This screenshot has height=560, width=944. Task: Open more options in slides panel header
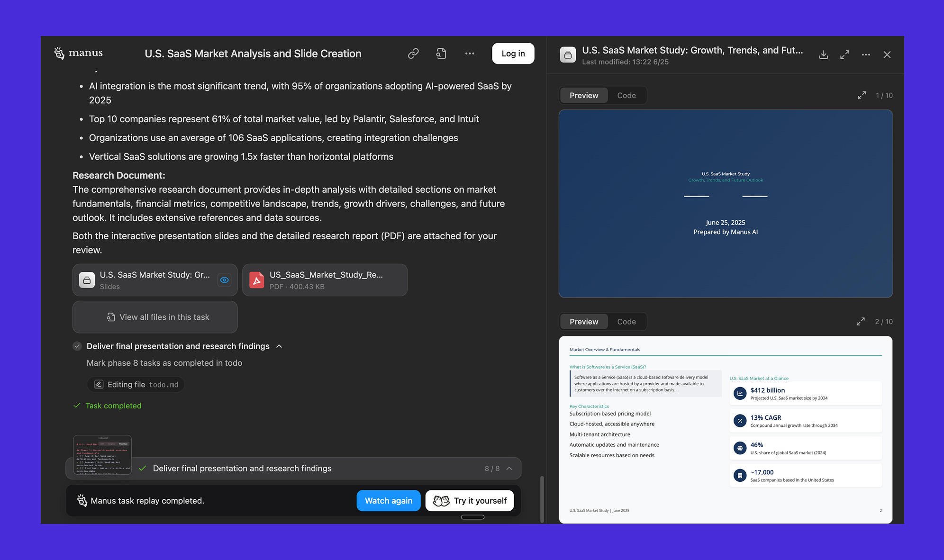tap(866, 55)
